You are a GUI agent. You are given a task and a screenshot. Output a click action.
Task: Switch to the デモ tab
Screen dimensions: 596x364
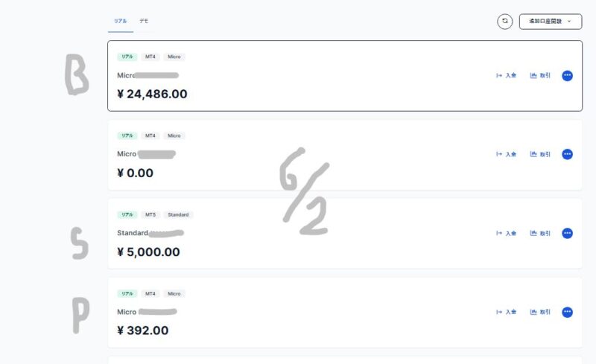(144, 21)
